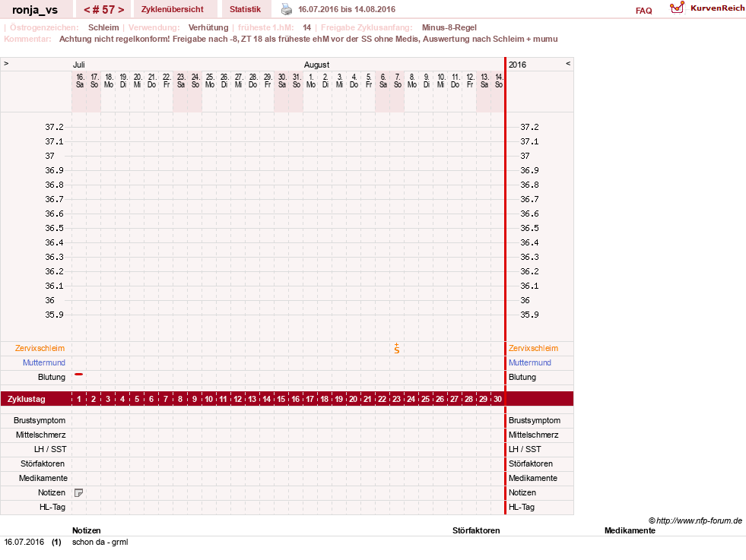Click the orange S+ cervical mucus symbol
Viewport: 746px width, 560px height.
tap(397, 349)
